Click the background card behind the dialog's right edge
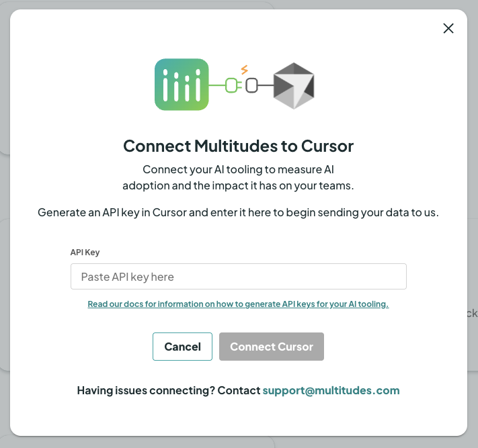 click(x=473, y=313)
